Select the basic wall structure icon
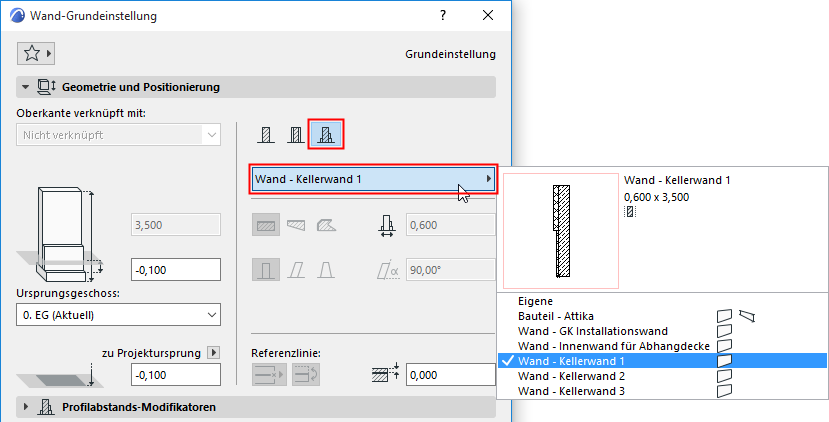 click(x=265, y=134)
